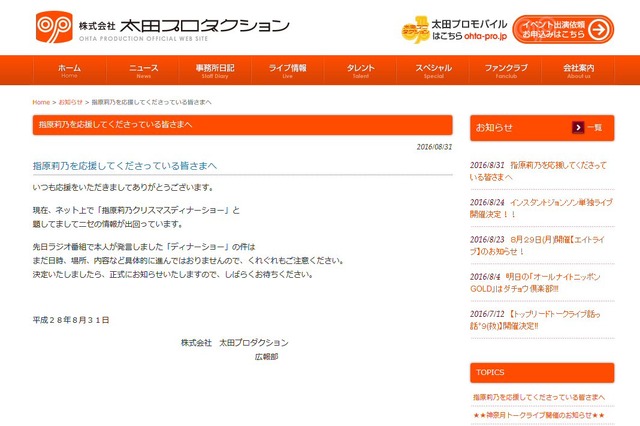The height and width of the screenshot is (426, 640).
Task: Click the Ohta Production OP logo icon
Action: pyautogui.click(x=54, y=27)
